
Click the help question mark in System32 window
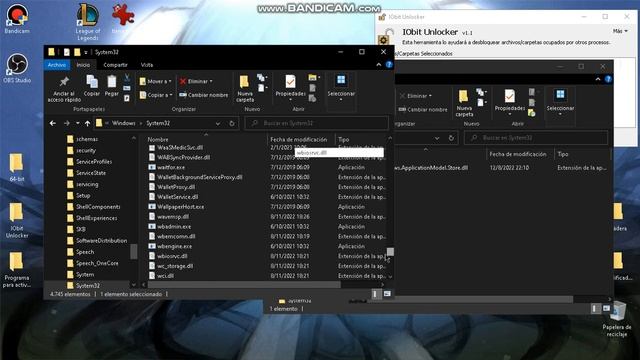coord(389,64)
